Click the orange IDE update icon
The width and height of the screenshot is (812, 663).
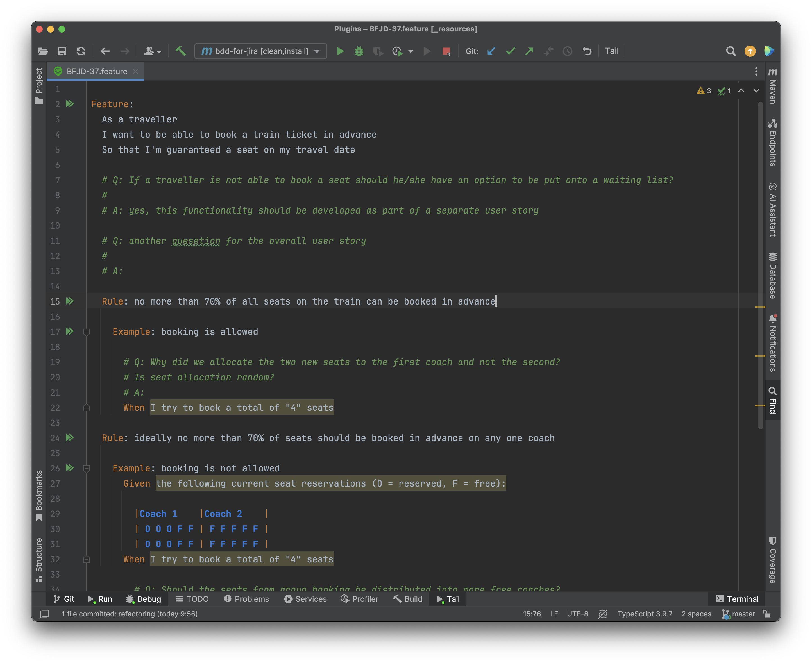click(750, 51)
